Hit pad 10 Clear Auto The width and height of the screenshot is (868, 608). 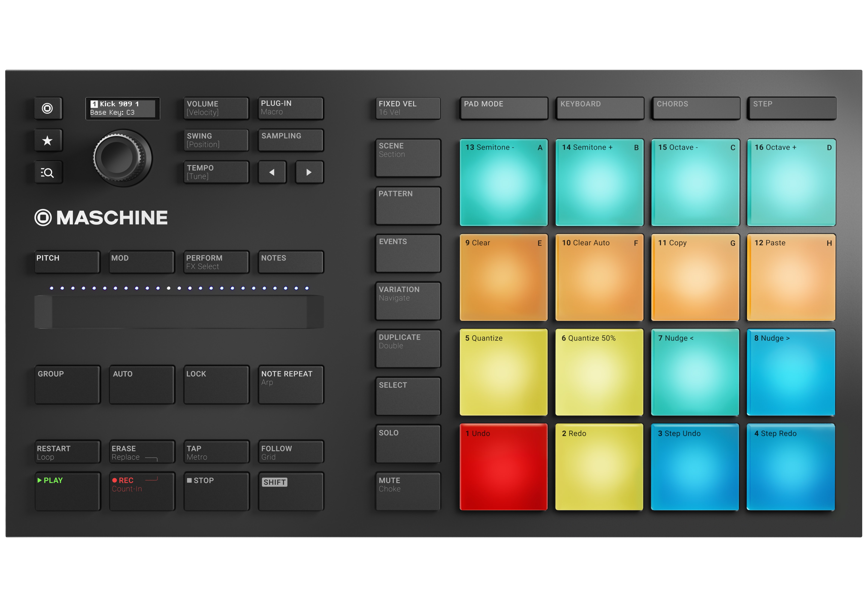600,278
